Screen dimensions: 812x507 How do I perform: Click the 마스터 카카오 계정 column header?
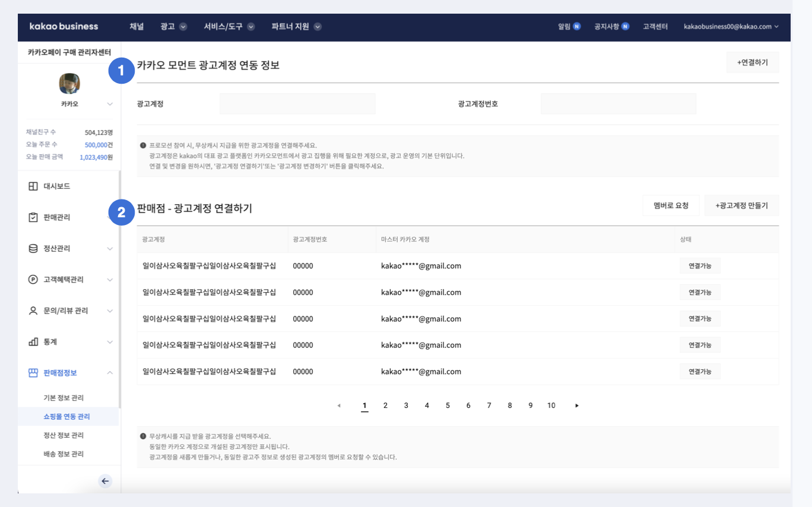tap(405, 239)
